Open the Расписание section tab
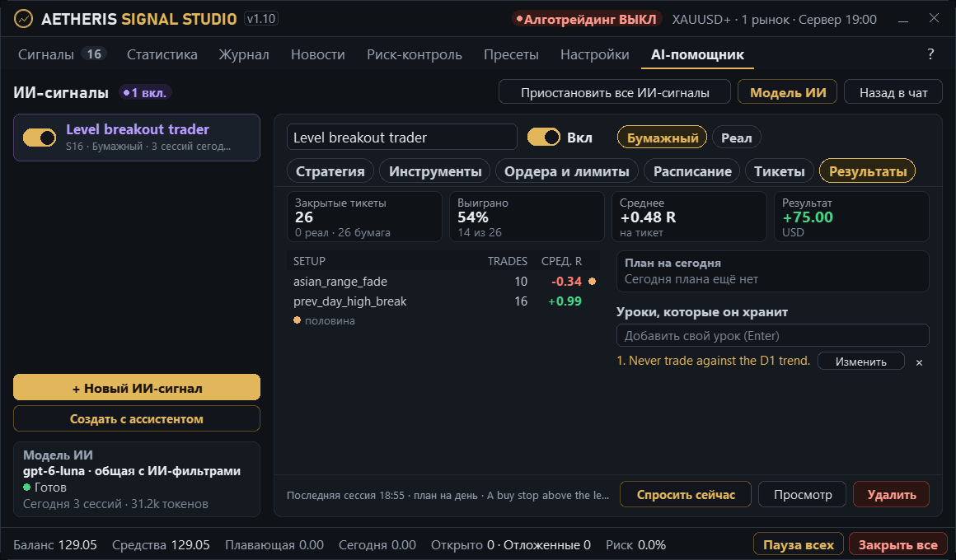Screen dimensions: 956x560 (692, 171)
